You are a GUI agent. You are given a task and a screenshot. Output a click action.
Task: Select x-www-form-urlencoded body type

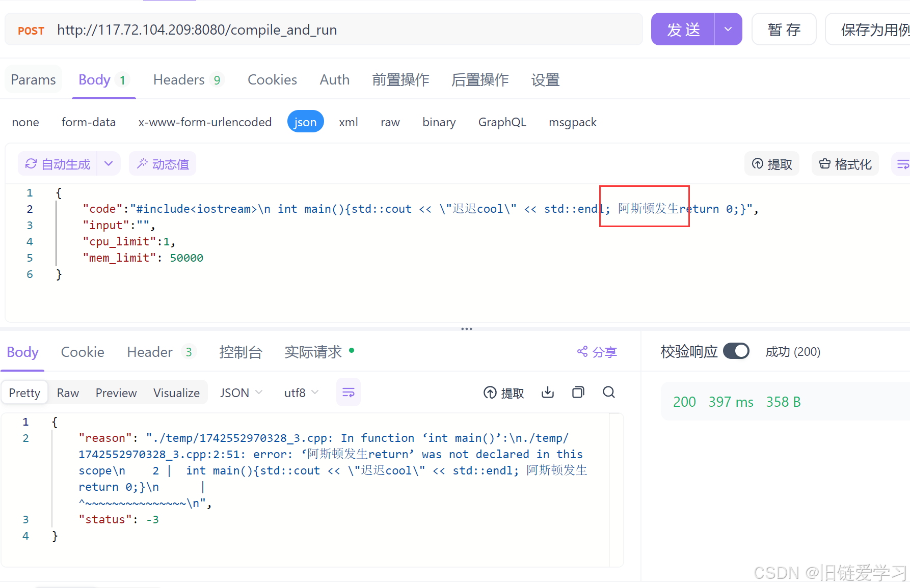205,122
